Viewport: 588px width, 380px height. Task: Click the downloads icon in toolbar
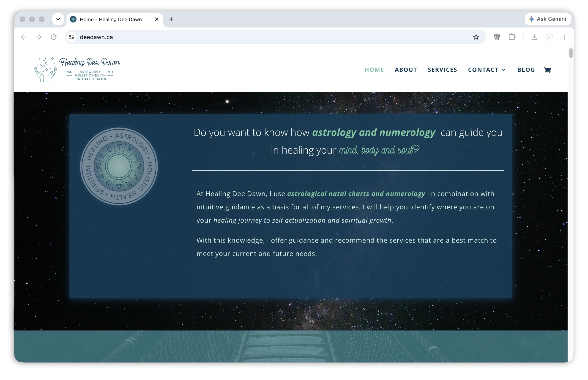click(534, 37)
